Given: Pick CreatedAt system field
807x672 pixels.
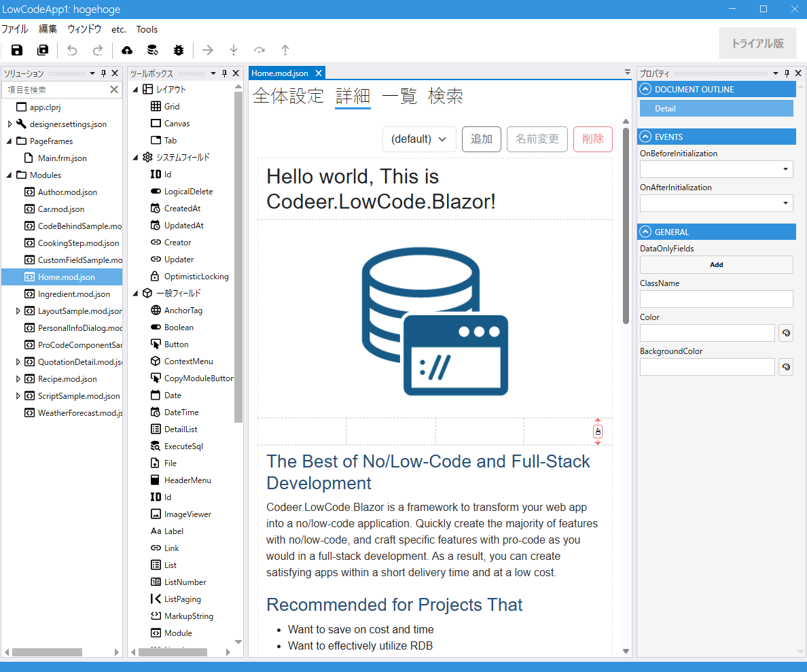Looking at the screenshot, I should click(x=175, y=208).
